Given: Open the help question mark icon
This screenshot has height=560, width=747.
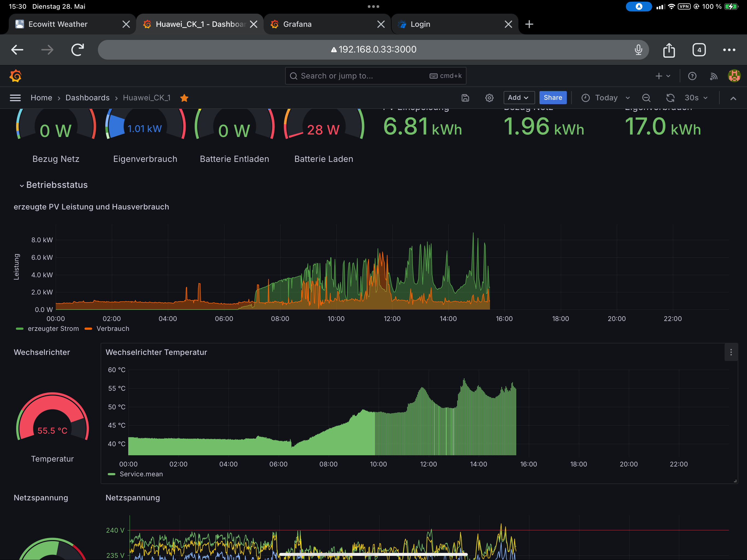Looking at the screenshot, I should point(692,76).
